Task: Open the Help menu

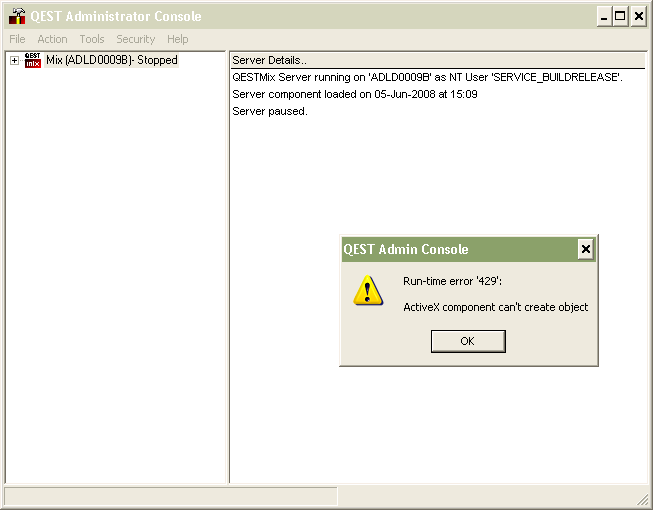Action: [177, 39]
